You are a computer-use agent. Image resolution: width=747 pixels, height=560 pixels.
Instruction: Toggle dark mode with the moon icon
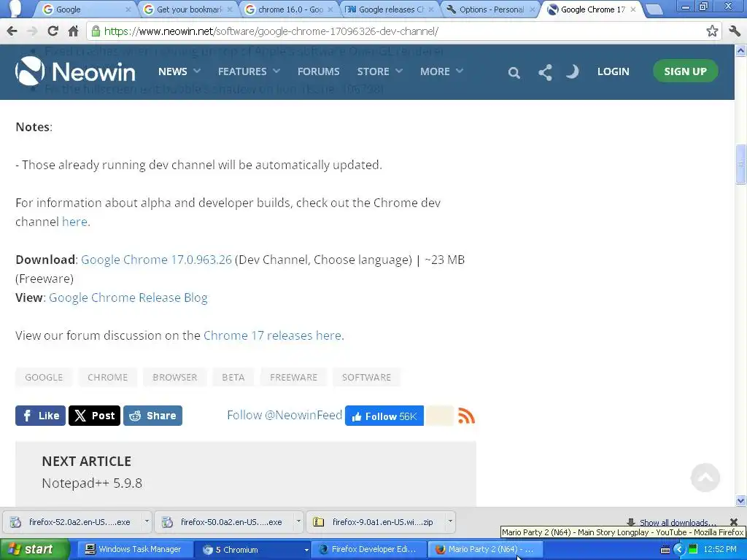tap(572, 71)
